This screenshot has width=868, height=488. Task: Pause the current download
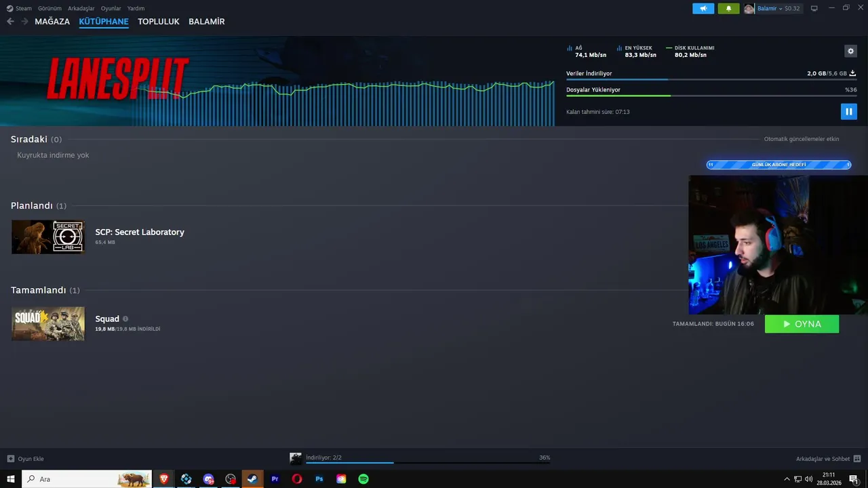[848, 112]
